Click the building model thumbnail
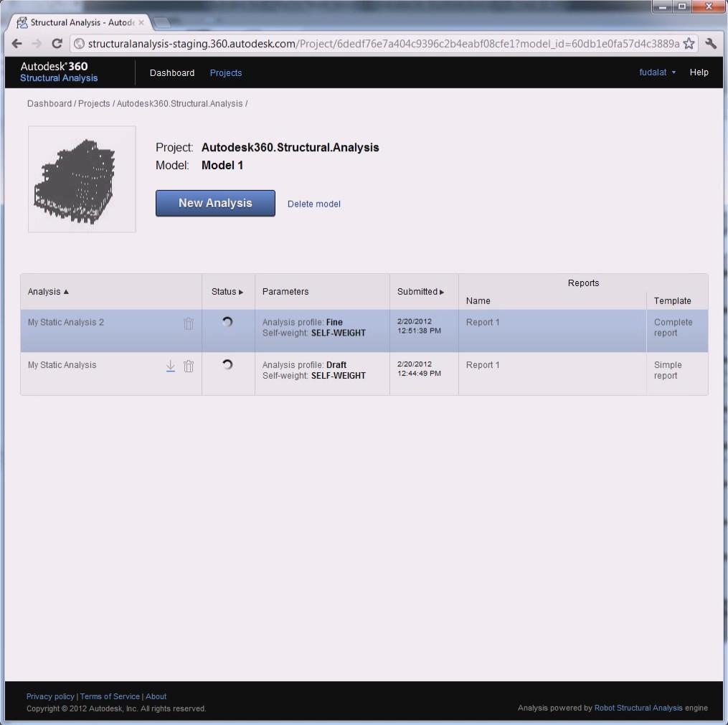Screen dimensions: 728x725 tap(82, 179)
